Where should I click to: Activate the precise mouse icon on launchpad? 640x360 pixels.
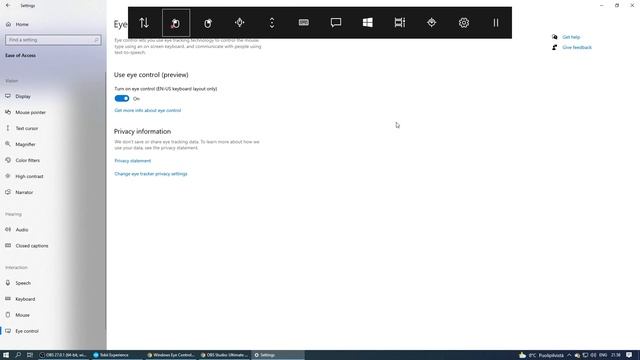coord(240,23)
